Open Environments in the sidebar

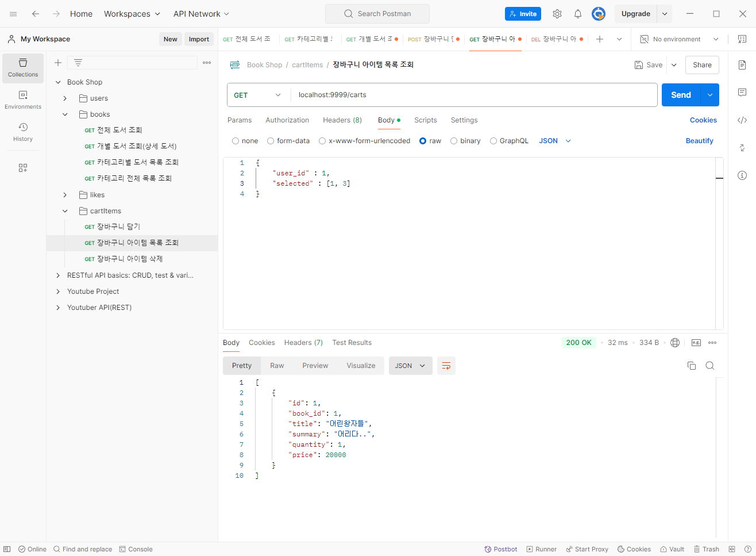[23, 100]
